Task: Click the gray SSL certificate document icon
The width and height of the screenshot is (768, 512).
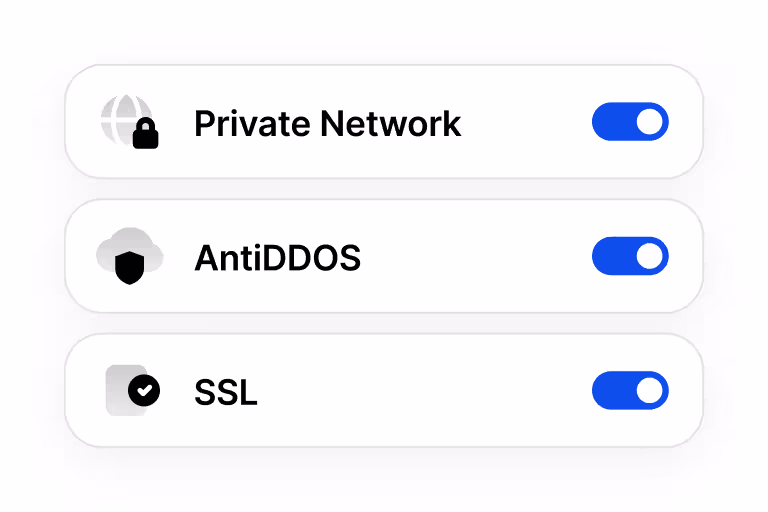Action: [x=120, y=390]
